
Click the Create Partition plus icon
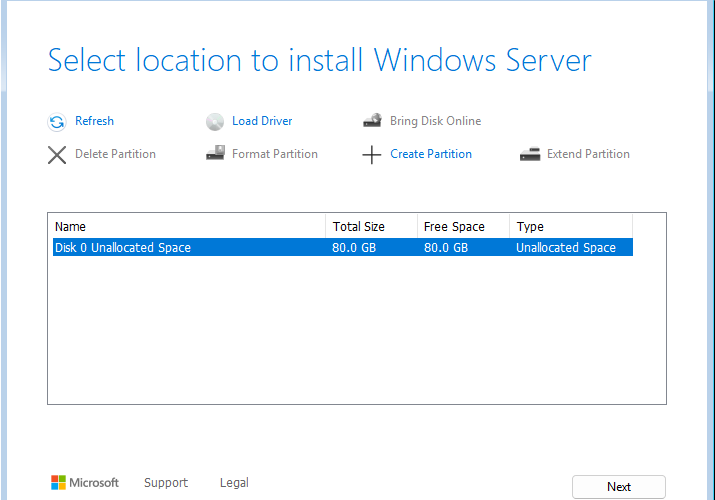(x=372, y=155)
